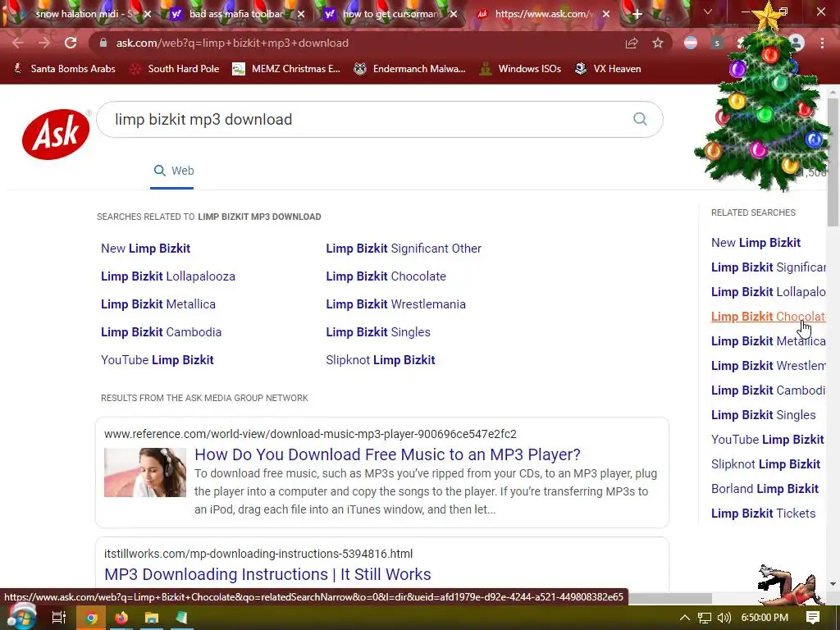Open 'South Hard Pole' bookmark
The width and height of the screenshot is (840, 630).
(x=175, y=69)
